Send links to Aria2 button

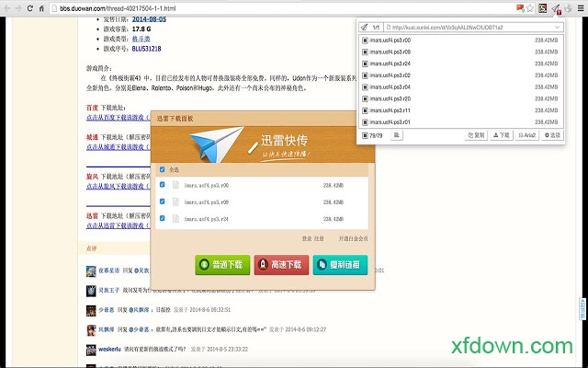point(526,135)
